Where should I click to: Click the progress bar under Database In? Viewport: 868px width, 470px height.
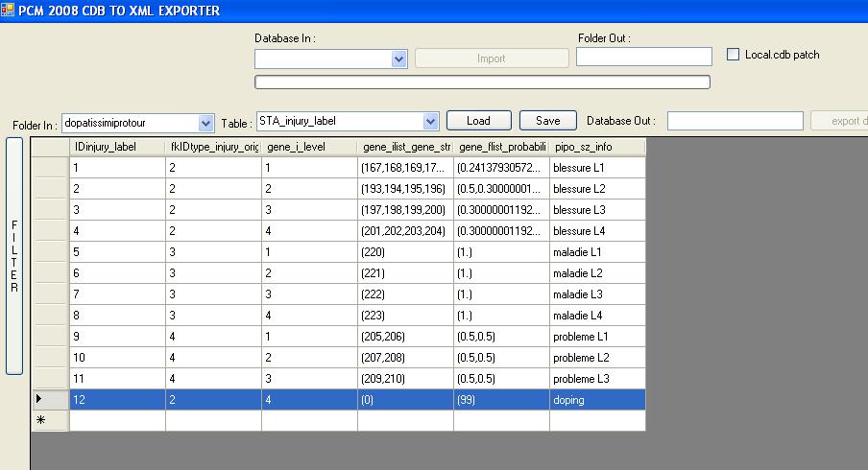pyautogui.click(x=482, y=82)
